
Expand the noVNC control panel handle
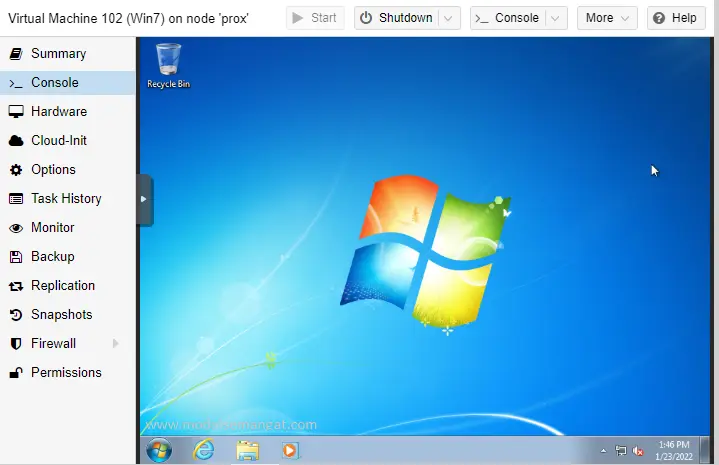(x=144, y=199)
